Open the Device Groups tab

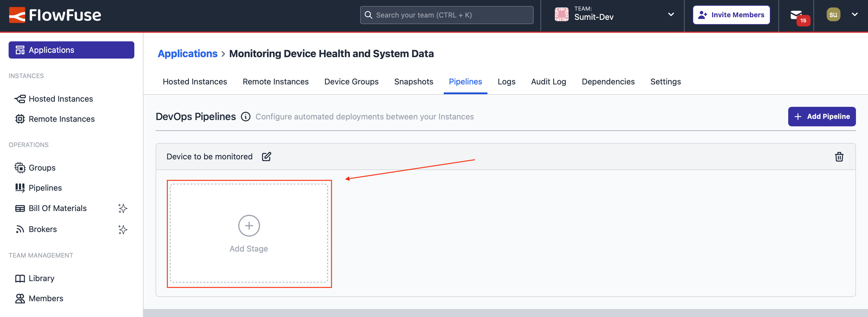(351, 82)
